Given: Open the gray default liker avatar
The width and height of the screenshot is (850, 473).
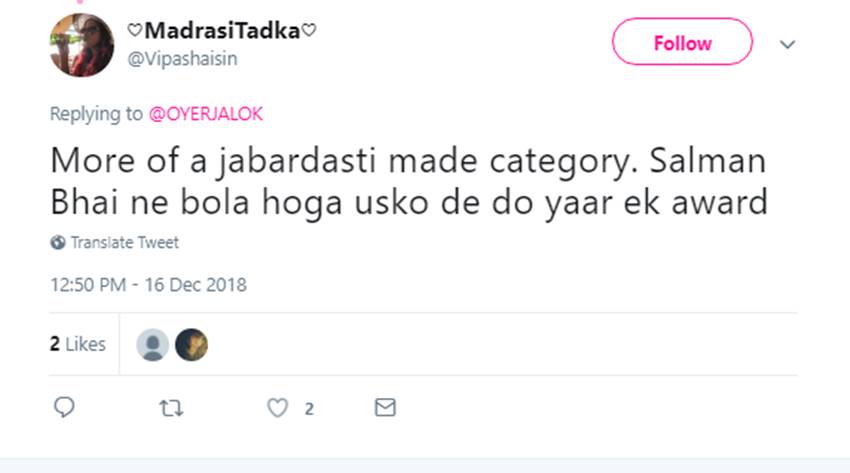Looking at the screenshot, I should (152, 345).
